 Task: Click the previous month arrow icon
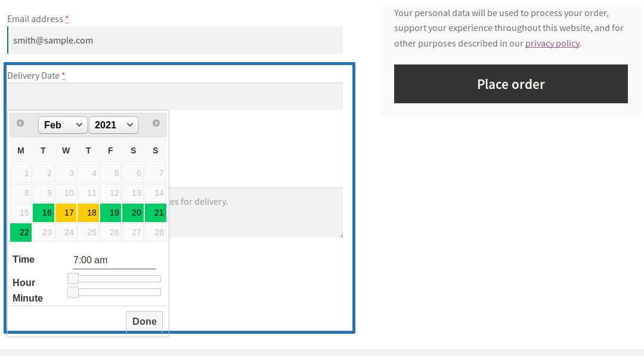(x=20, y=122)
